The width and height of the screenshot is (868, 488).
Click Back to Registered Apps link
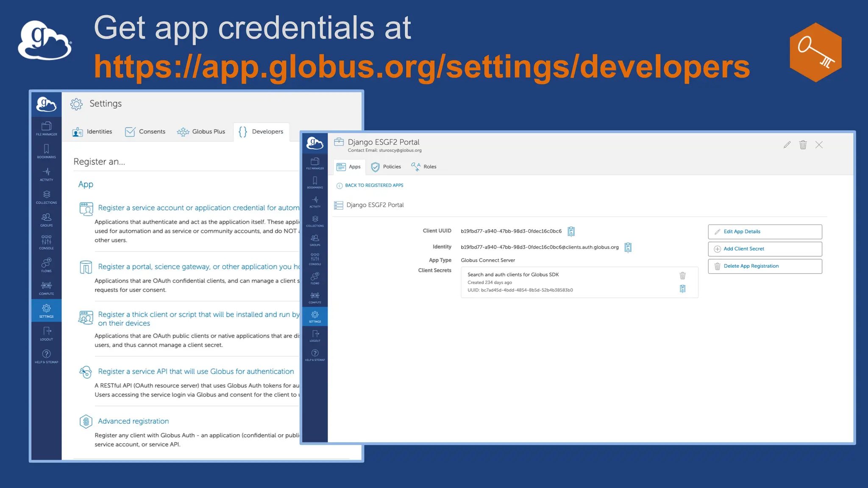pyautogui.click(x=370, y=186)
